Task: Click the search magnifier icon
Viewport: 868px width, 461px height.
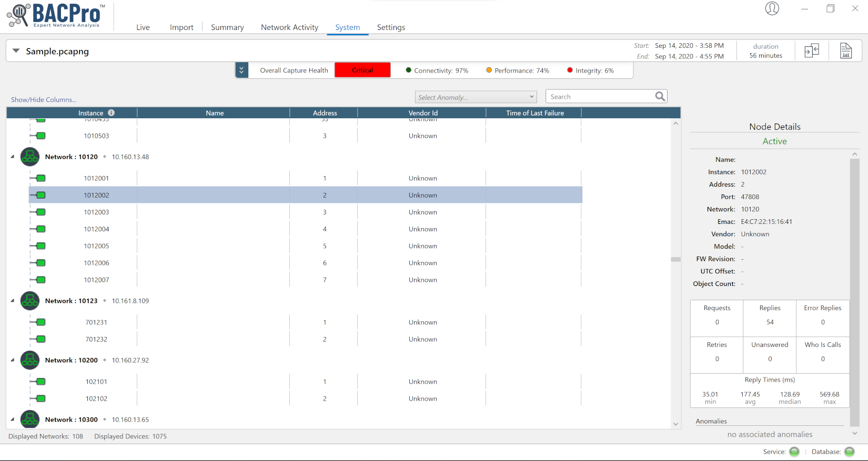Action: click(660, 96)
